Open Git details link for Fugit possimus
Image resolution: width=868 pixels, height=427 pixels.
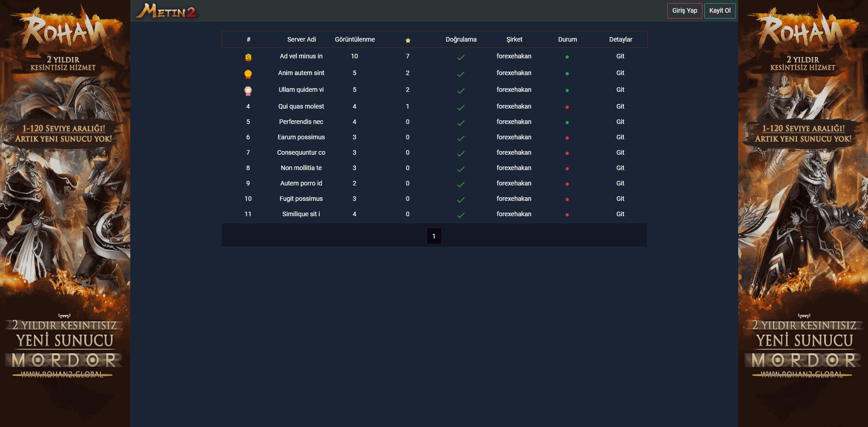click(620, 199)
